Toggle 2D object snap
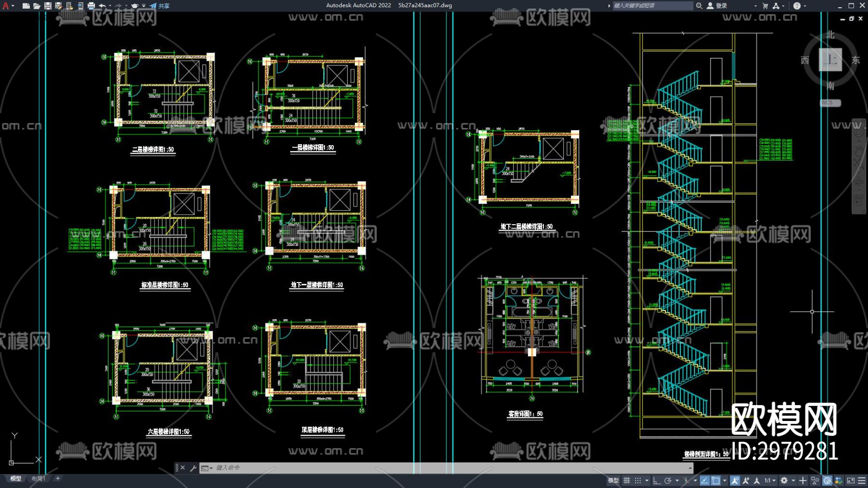Viewport: 868px width, 488px height. tap(716, 480)
